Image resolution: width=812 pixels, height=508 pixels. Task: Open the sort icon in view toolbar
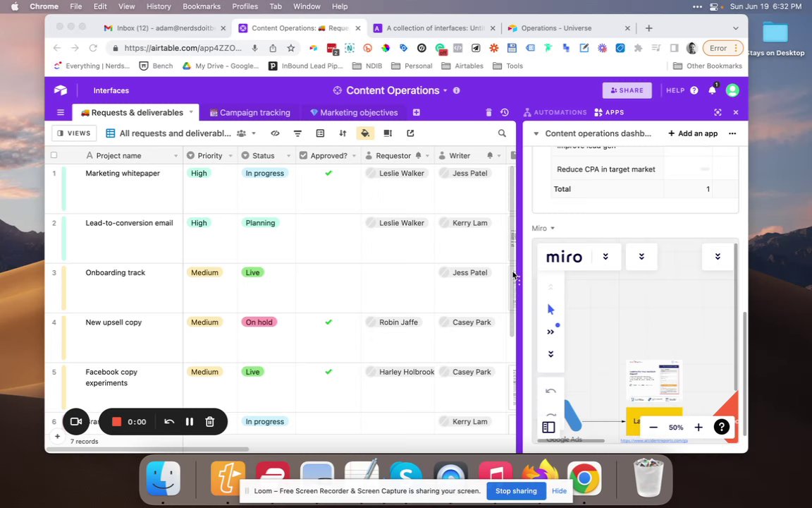pos(343,133)
